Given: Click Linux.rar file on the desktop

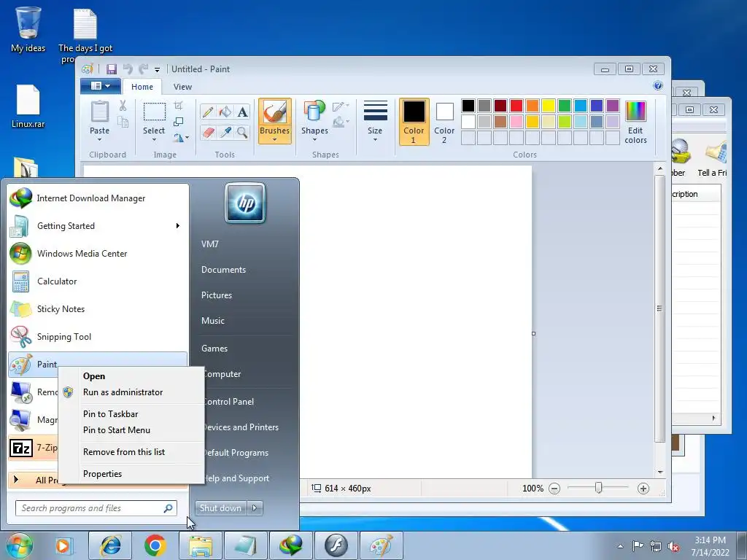Looking at the screenshot, I should click(x=28, y=106).
